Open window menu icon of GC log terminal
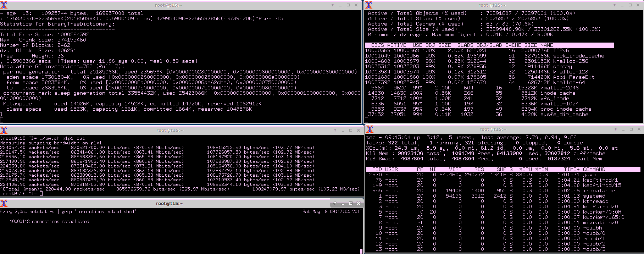 coord(4,5)
